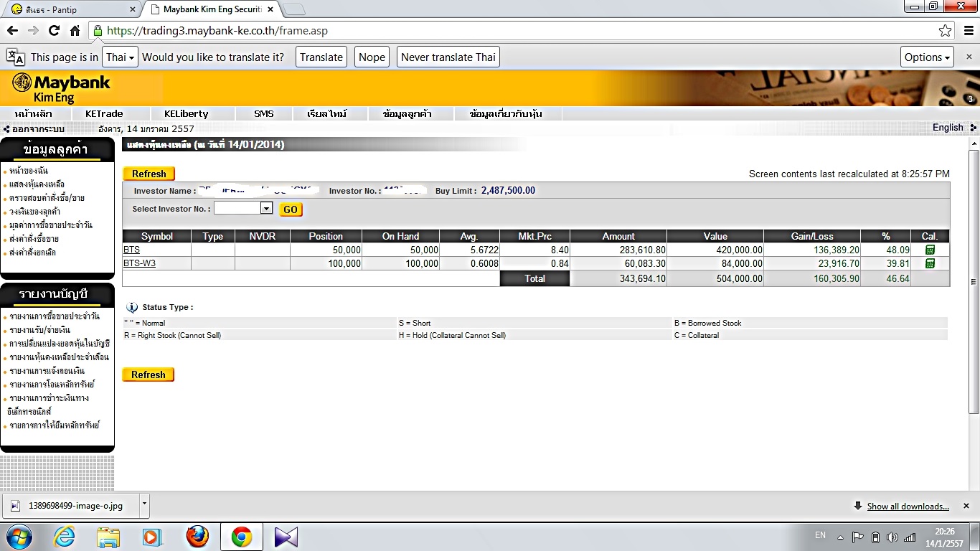Go to the browser home page
This screenshot has height=551, width=980.
[75, 31]
